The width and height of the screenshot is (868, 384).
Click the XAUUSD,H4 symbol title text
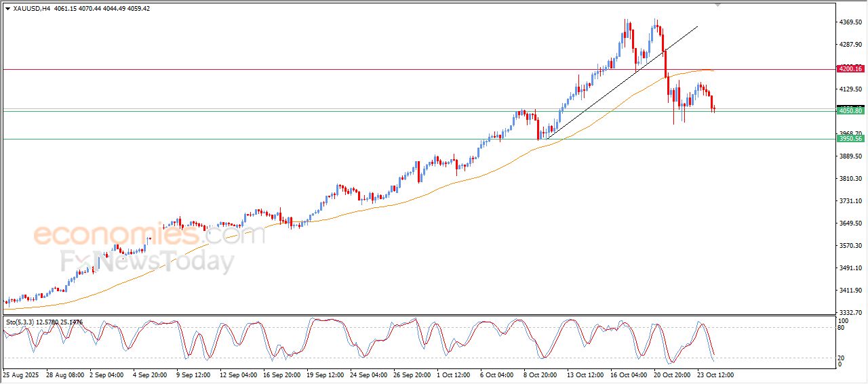tap(33, 9)
